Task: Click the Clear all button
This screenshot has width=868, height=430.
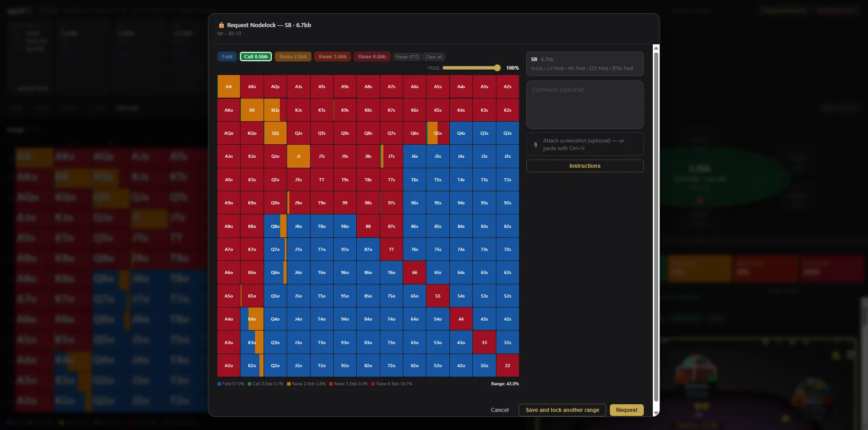Action: pyautogui.click(x=434, y=57)
